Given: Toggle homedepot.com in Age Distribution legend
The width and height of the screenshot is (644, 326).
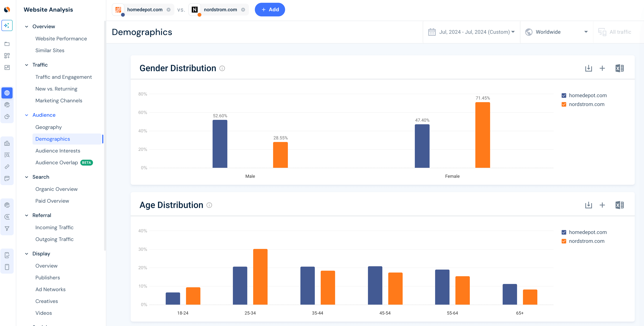Looking at the screenshot, I should pos(564,232).
